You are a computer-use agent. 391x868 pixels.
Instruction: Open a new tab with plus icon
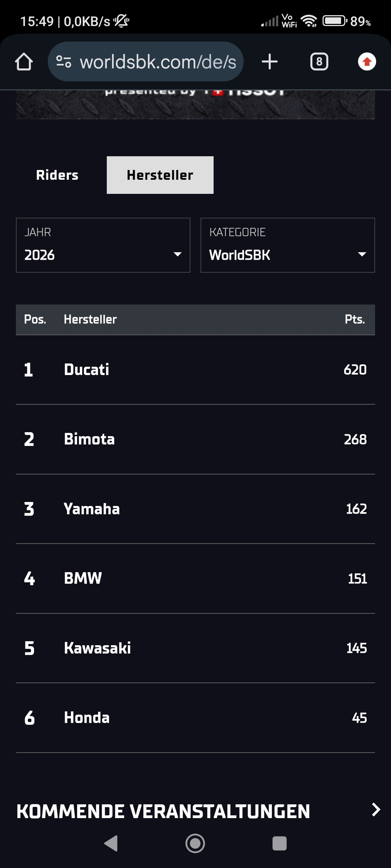[x=270, y=61]
